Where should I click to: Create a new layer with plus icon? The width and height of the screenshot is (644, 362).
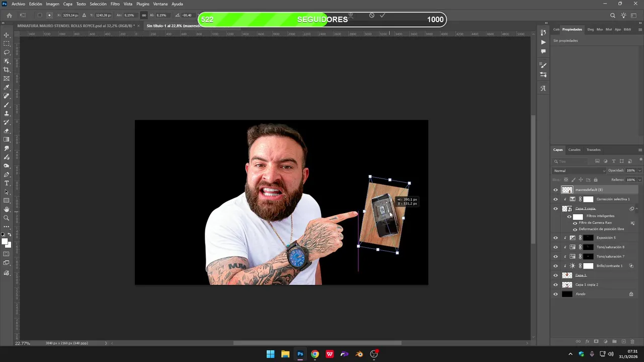point(623,341)
